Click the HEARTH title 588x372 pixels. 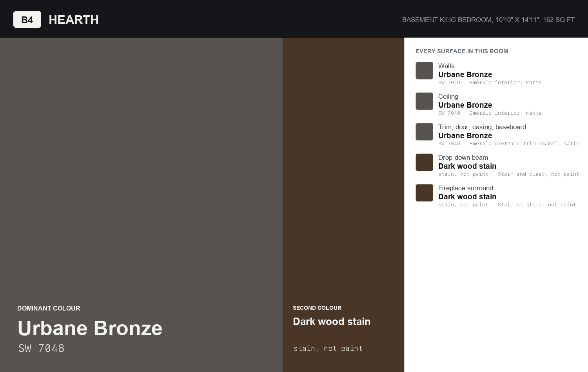(74, 20)
